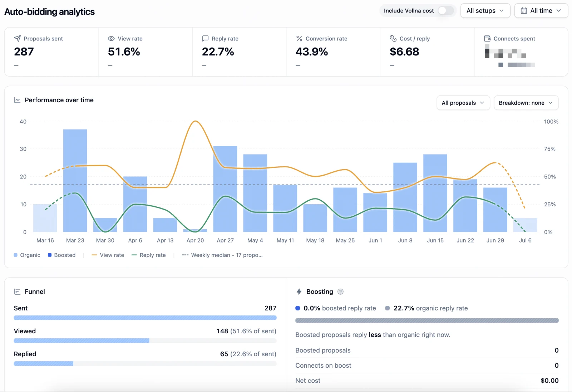The width and height of the screenshot is (572, 392).
Task: Click the gray organic reply rate dot
Action: (x=387, y=308)
